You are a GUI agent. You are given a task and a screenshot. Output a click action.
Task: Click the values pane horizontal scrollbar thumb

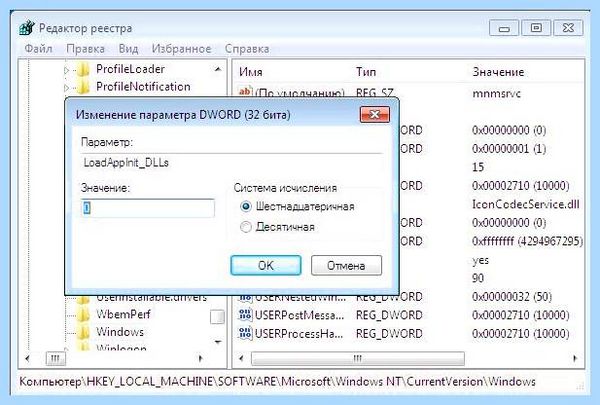[358, 359]
